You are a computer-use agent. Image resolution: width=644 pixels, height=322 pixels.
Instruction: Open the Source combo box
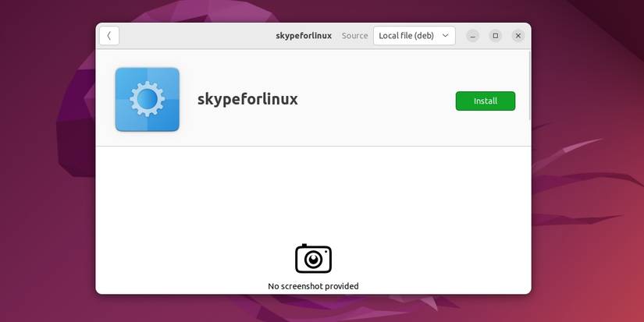pyautogui.click(x=414, y=36)
